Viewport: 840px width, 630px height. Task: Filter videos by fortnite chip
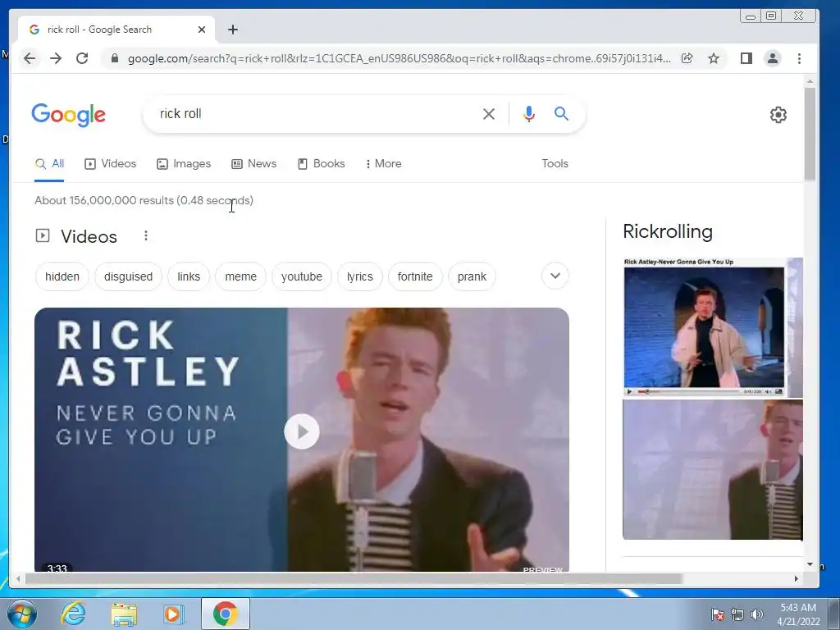click(415, 276)
